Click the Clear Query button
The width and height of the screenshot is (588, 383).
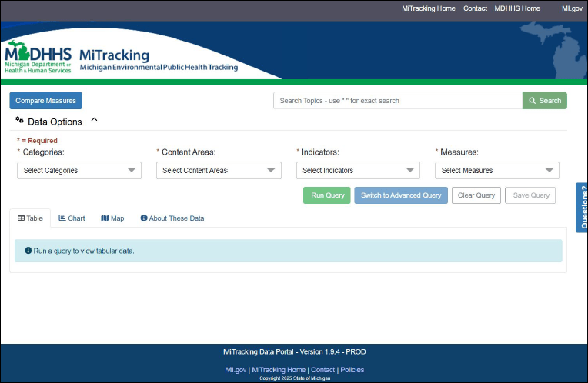click(476, 195)
